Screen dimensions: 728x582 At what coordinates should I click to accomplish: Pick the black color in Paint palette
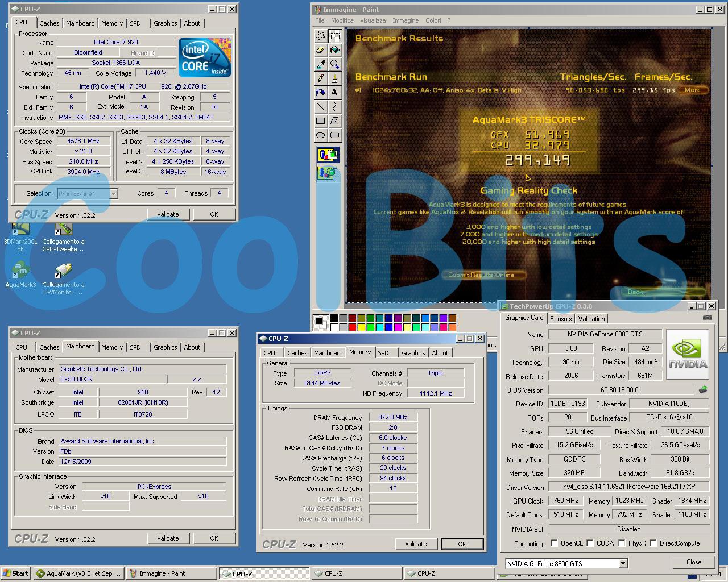(x=334, y=318)
